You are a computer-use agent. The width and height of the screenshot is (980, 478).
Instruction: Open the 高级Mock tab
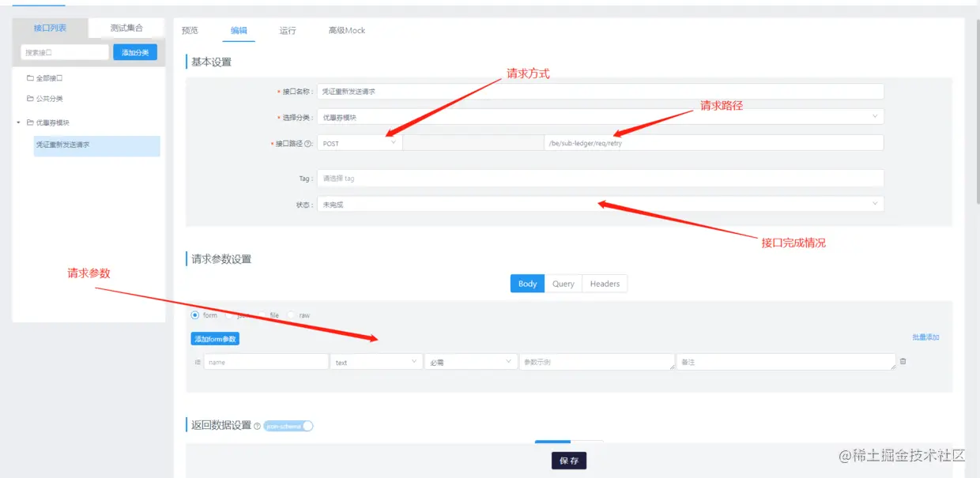tap(347, 30)
